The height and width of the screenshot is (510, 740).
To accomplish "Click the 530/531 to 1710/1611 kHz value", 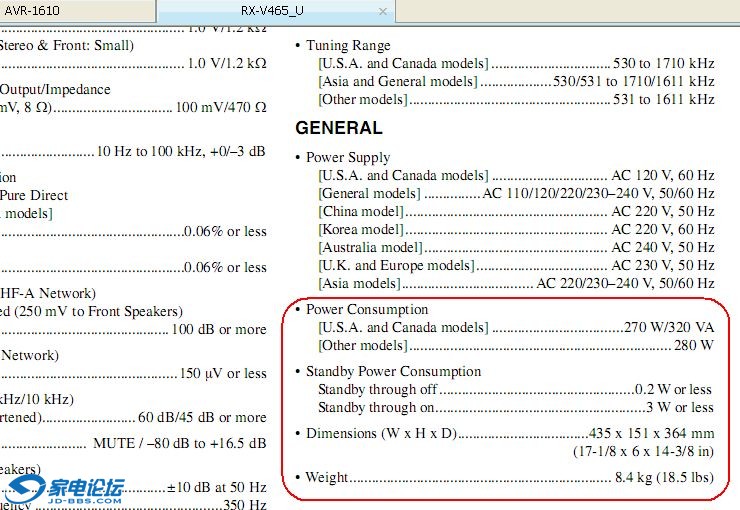I will [x=633, y=81].
